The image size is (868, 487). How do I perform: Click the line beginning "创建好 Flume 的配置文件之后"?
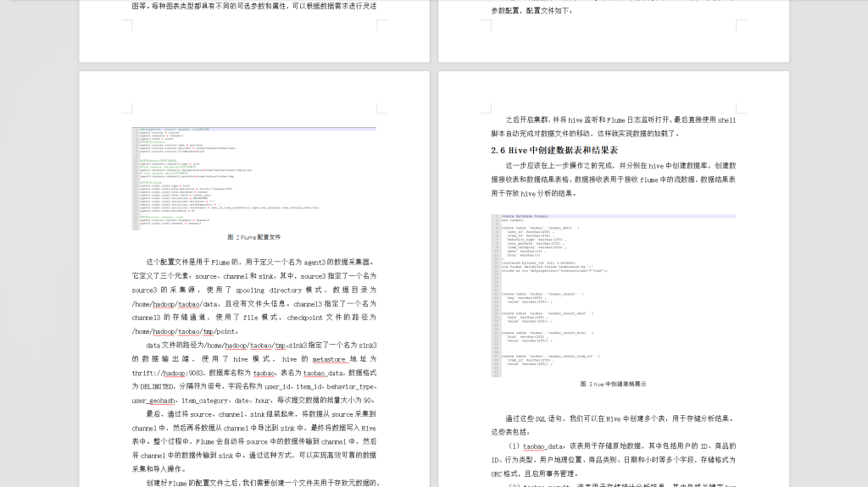[263, 483]
